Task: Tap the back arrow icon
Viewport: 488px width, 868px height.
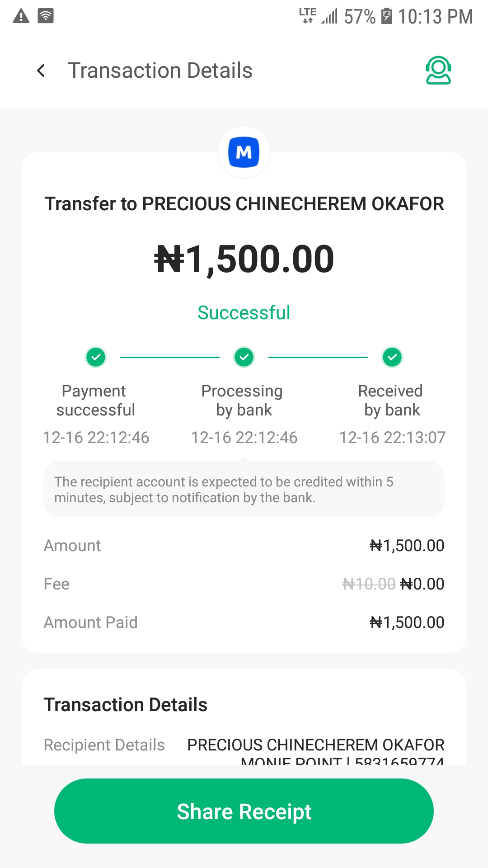Action: [x=41, y=71]
